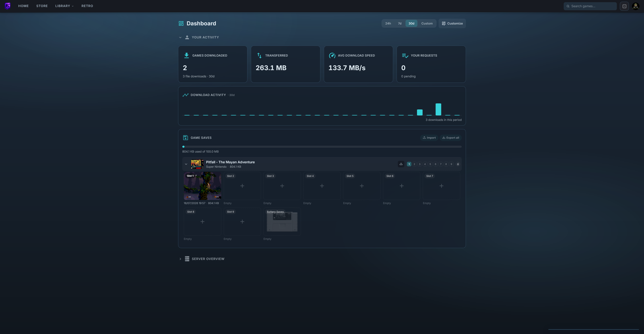The height and width of the screenshot is (334, 644).
Task: Click the Download Activity chart line icon
Action: pyautogui.click(x=186, y=95)
